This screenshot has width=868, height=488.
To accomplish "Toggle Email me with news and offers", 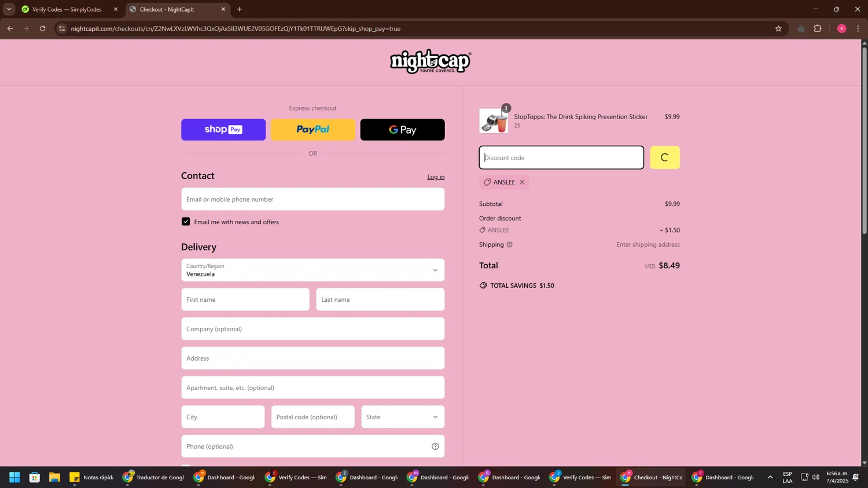I will coord(186,222).
